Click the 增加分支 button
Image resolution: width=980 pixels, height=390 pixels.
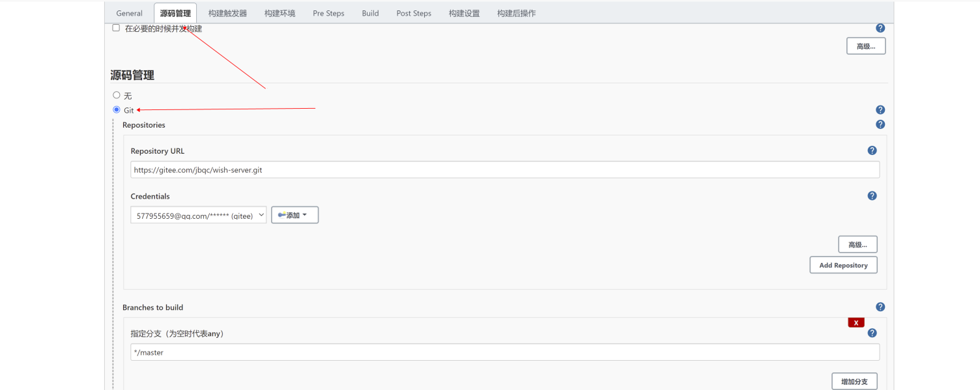coord(854,382)
